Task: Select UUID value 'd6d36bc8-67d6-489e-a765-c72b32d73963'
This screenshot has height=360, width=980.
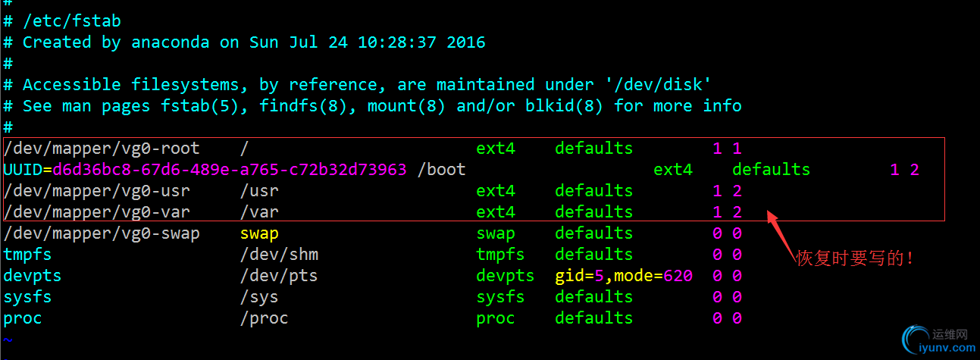Action: point(230,170)
